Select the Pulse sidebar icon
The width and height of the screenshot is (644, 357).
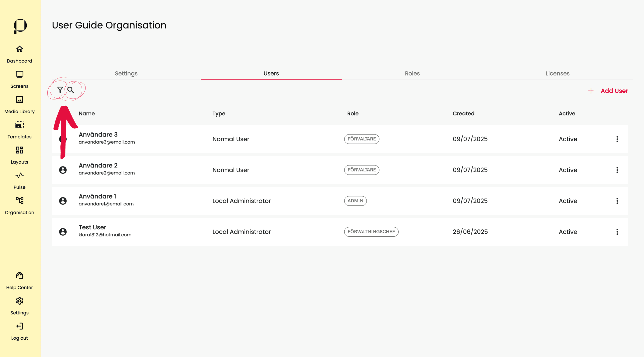(x=19, y=180)
